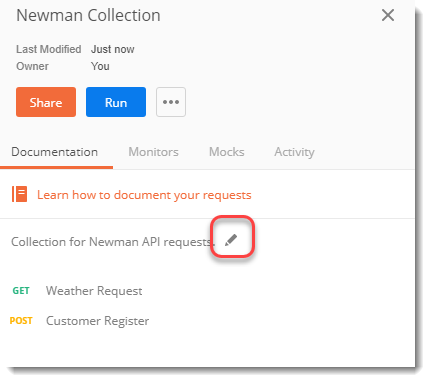Select the Documentation tab
The image size is (430, 382).
pyautogui.click(x=55, y=152)
